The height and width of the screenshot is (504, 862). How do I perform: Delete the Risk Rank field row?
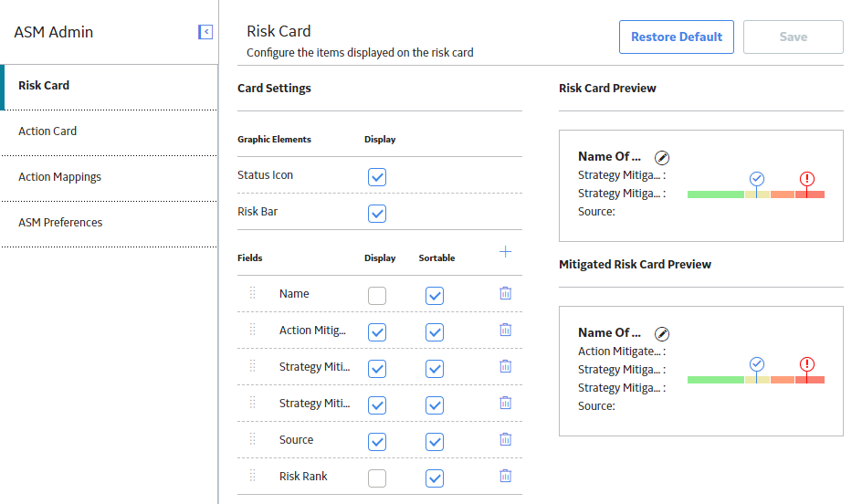coord(506,476)
